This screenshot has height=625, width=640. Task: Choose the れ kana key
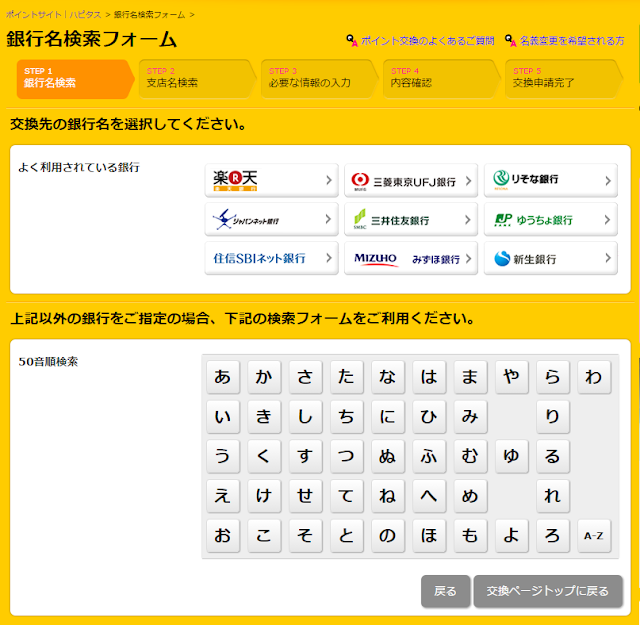pos(553,496)
